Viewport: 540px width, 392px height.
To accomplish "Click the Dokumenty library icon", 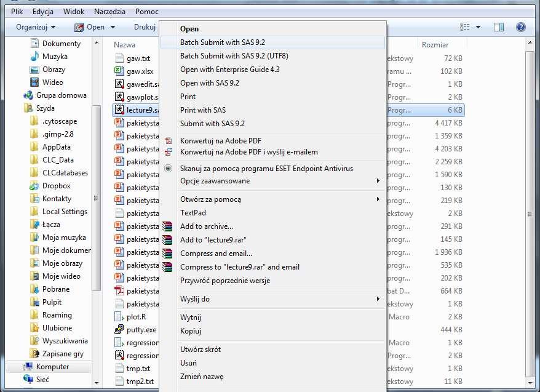I will pos(34,44).
